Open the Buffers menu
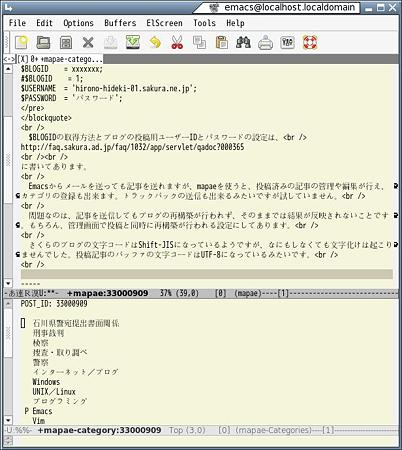 click(120, 23)
